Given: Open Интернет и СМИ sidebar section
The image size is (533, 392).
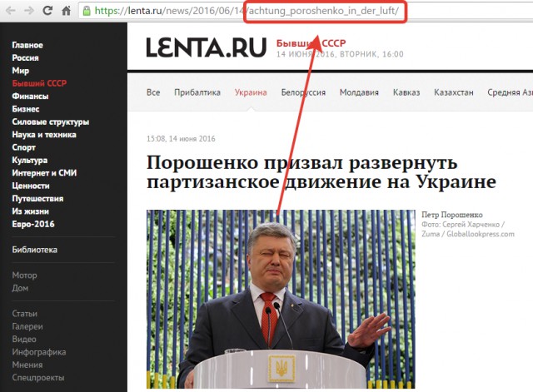Looking at the screenshot, I should (x=44, y=173).
